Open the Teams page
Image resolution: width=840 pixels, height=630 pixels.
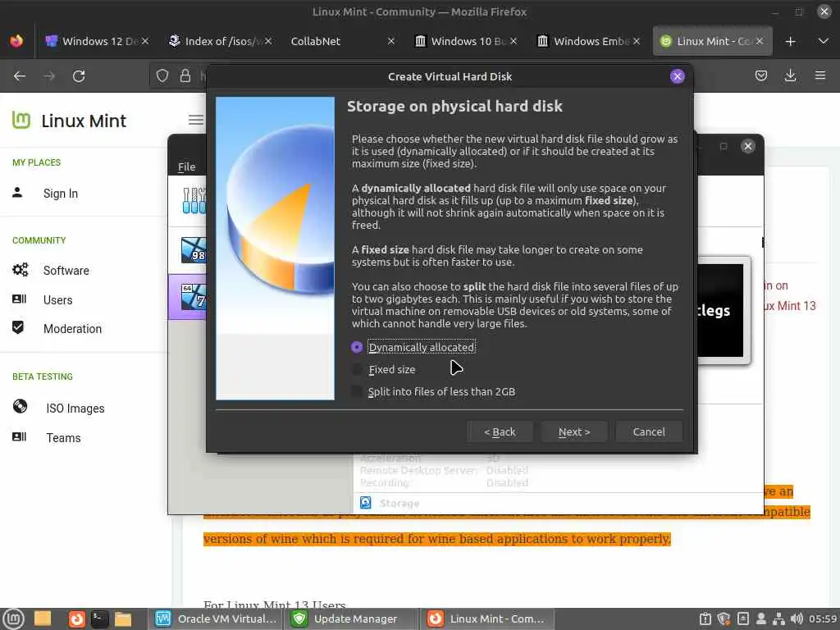pos(63,438)
